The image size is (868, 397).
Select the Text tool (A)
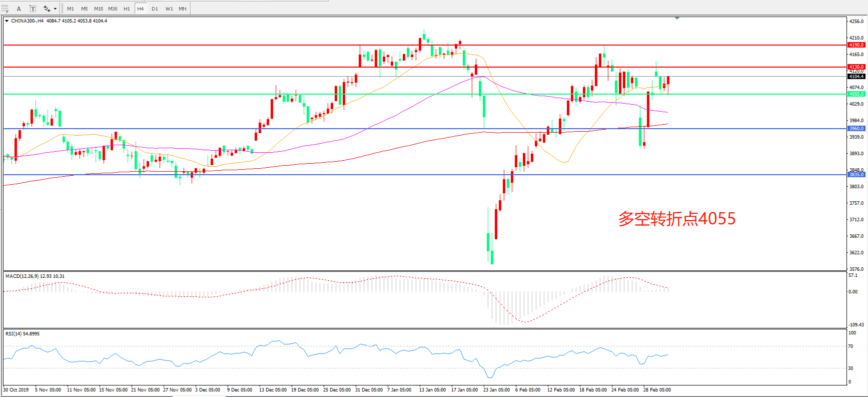pyautogui.click(x=19, y=9)
